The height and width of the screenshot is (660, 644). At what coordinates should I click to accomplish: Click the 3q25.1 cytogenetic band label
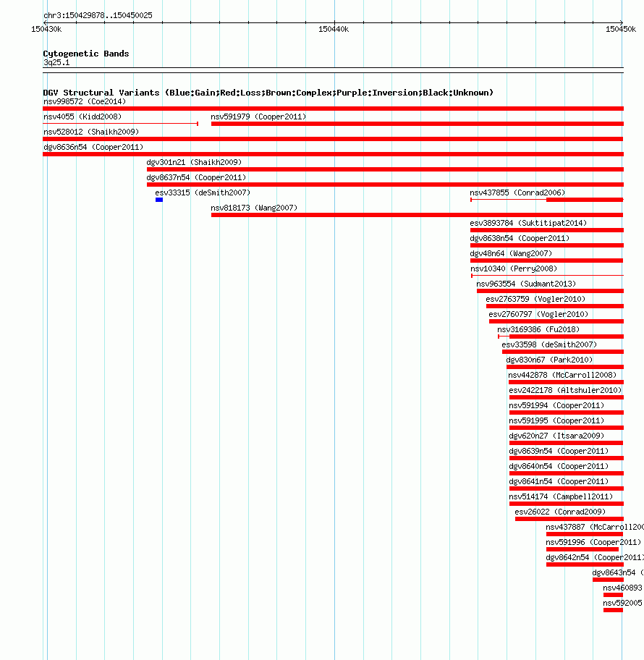point(56,62)
